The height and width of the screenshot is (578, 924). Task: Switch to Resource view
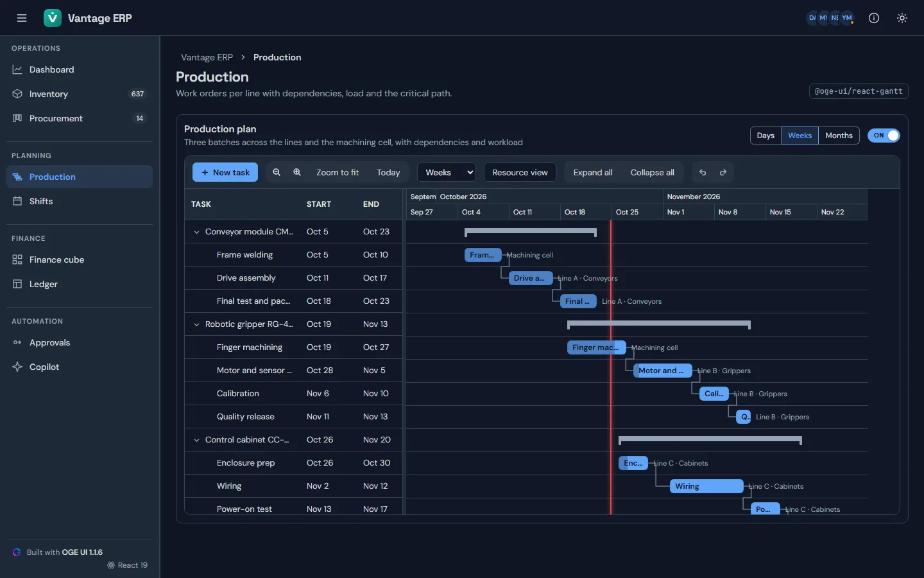[520, 172]
